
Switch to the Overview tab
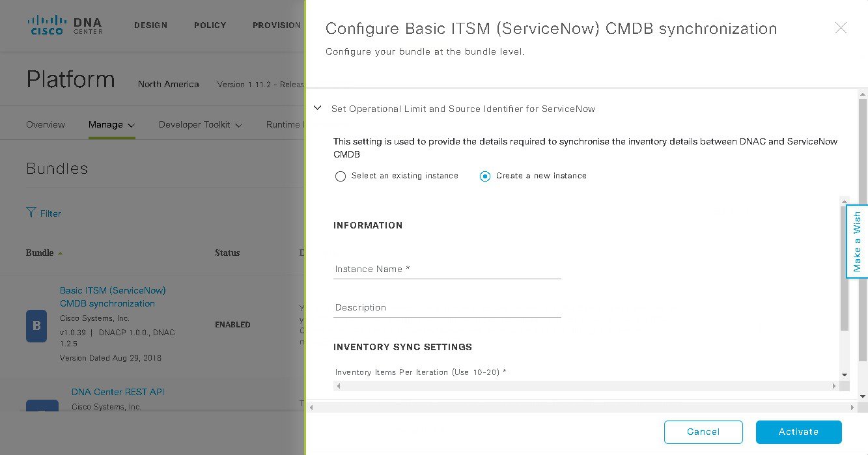[x=46, y=124]
